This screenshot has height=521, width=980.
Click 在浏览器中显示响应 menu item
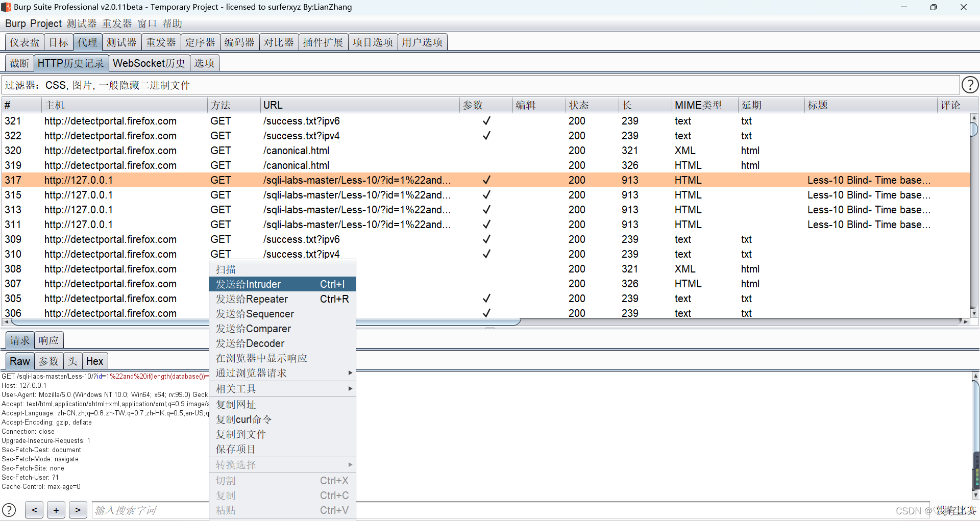point(282,358)
